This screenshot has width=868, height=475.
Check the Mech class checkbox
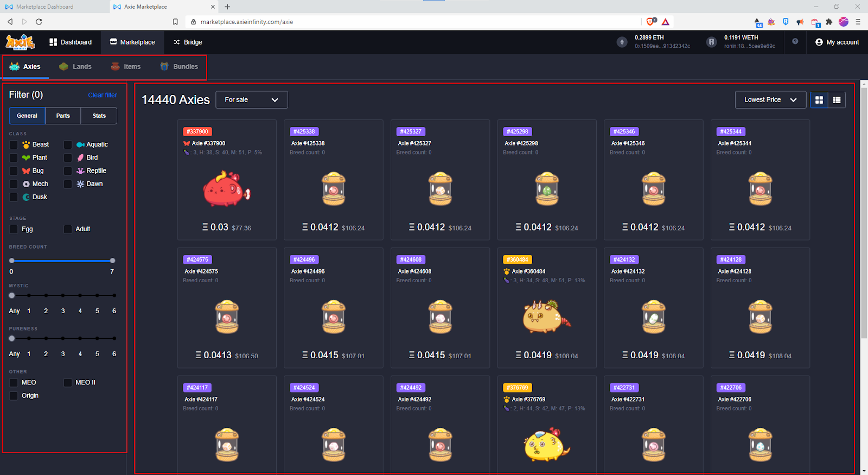[14, 184]
